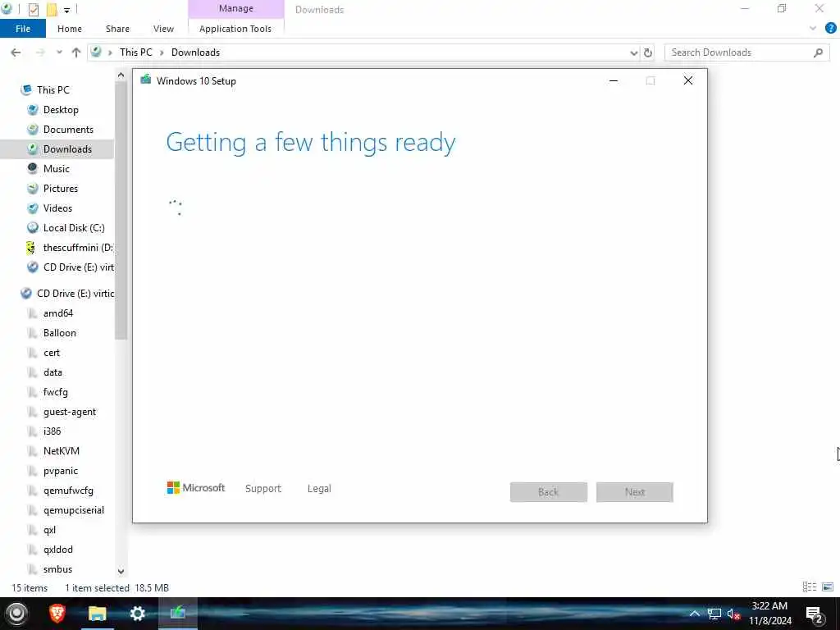
Task: Open Music in the navigation pane
Action: pos(57,169)
